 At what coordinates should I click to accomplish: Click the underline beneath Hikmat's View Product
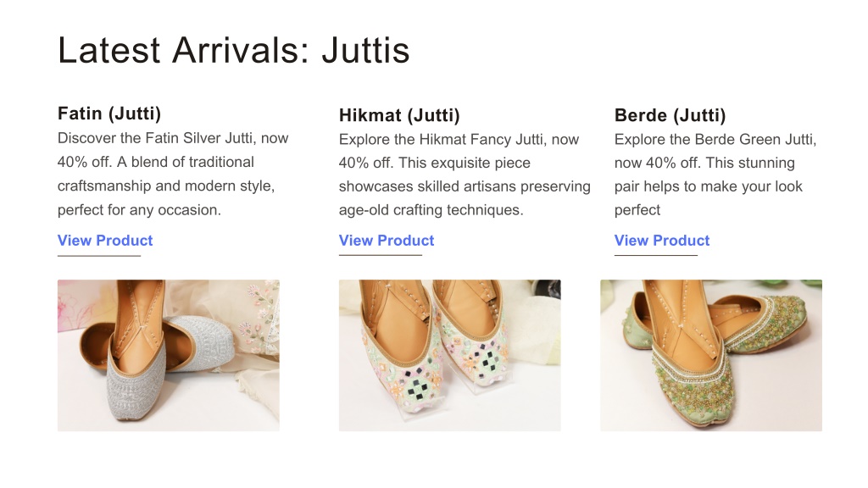coord(381,255)
